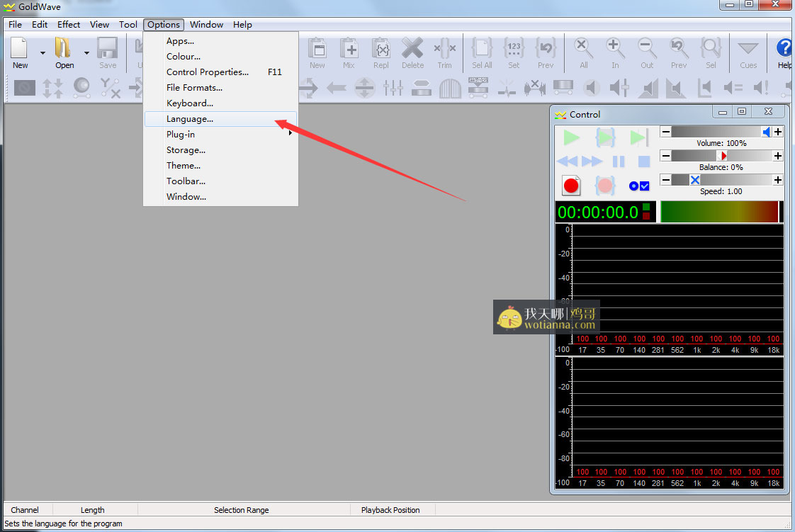This screenshot has height=532, width=795.
Task: Click the Cues toolbar icon
Action: click(748, 49)
